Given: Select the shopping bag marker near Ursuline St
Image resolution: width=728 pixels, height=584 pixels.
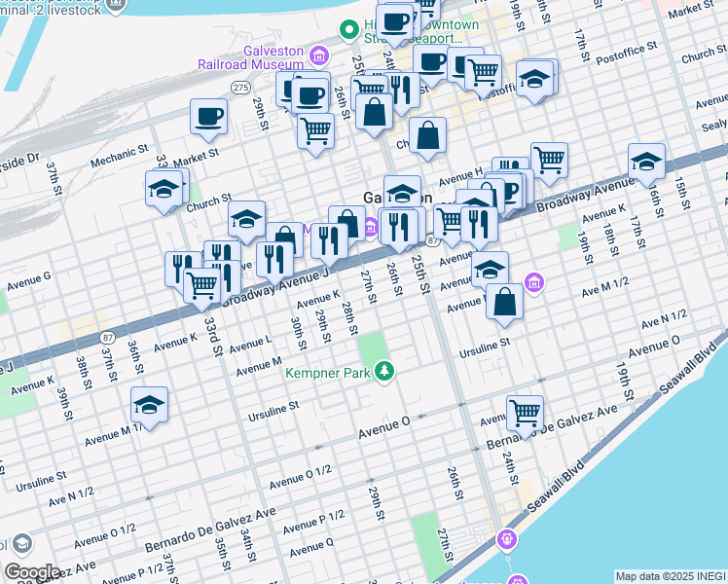Looking at the screenshot, I should point(504,305).
